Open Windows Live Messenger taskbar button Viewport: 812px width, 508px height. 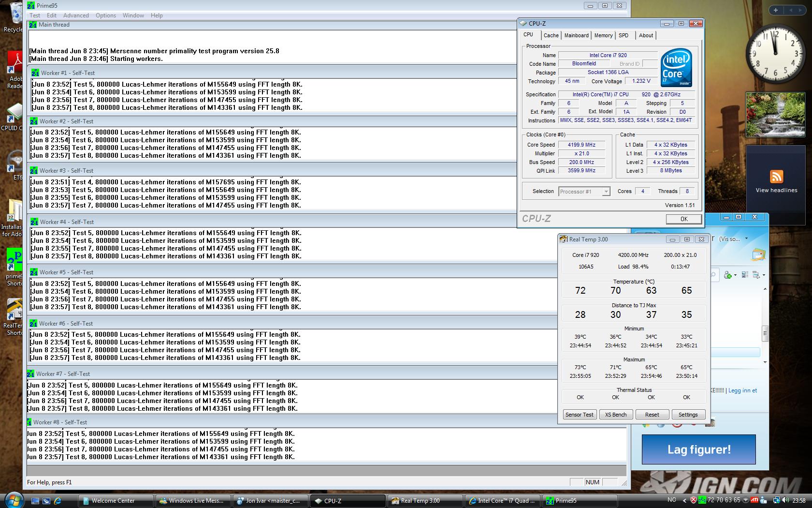point(193,501)
